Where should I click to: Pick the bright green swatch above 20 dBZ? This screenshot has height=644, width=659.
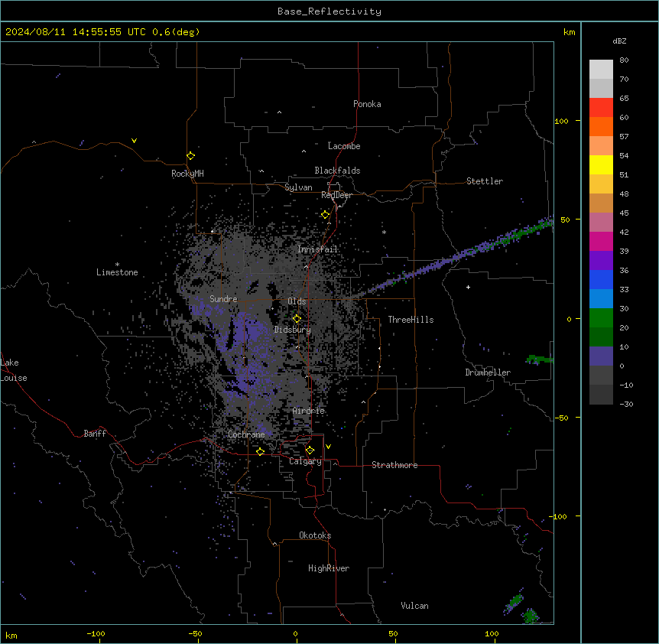point(601,318)
